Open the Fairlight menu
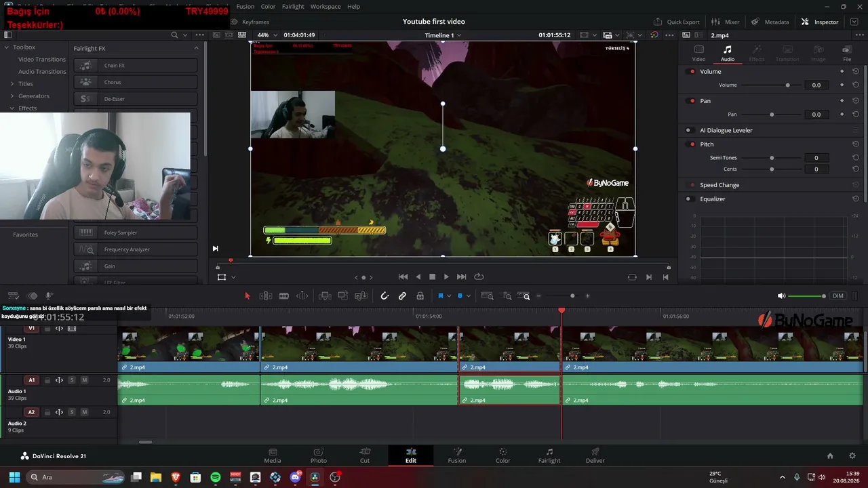The height and width of the screenshot is (488, 868). pyautogui.click(x=293, y=6)
